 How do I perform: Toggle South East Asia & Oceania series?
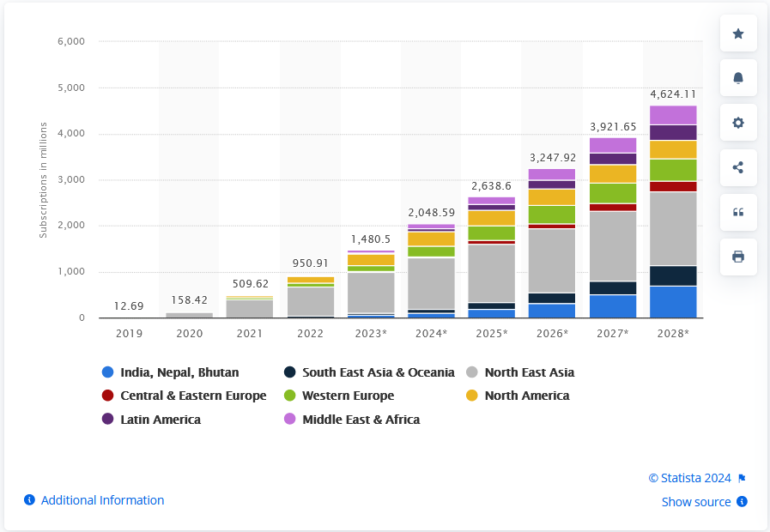coord(378,372)
